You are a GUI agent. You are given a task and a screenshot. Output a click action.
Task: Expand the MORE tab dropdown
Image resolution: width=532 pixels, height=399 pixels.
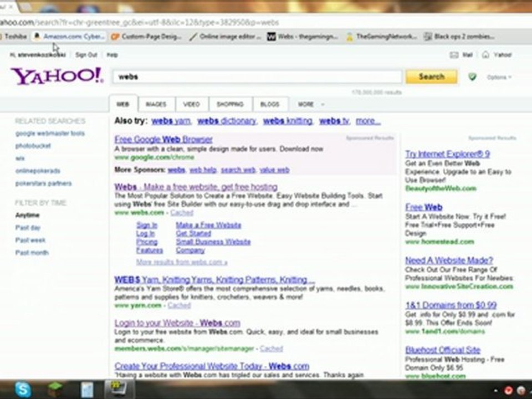(x=310, y=104)
